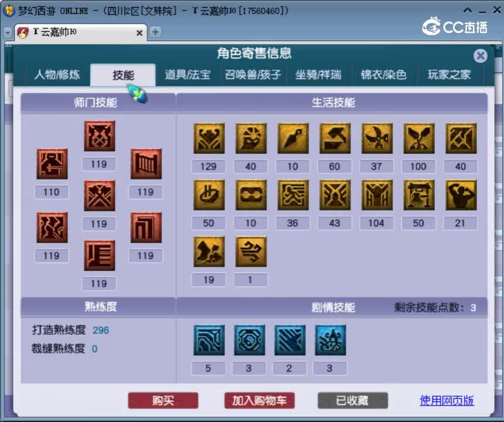Click the game logo icon in title bar
504x422 pixels.
tap(9, 11)
